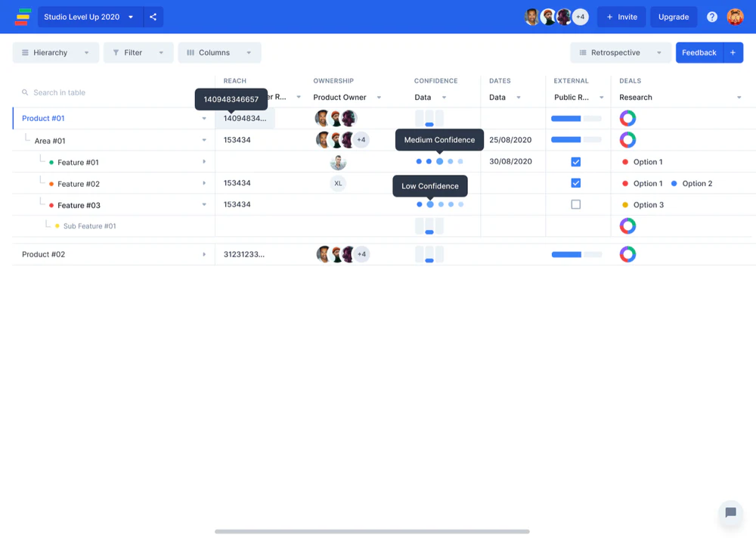Open the Dates Data column dropdown
Screen dimensions: 756x538
[519, 98]
